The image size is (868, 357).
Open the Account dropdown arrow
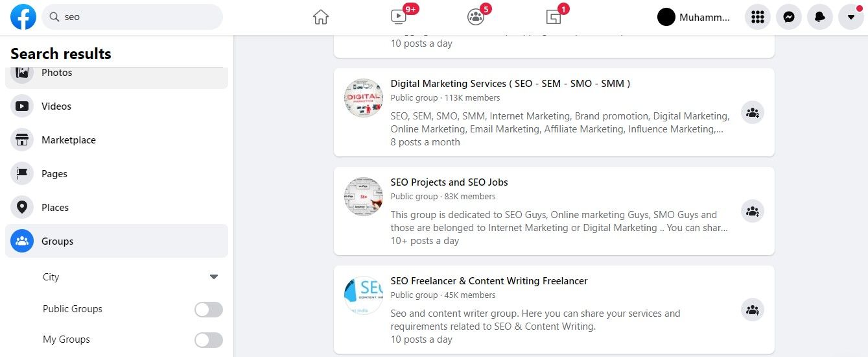[x=851, y=17]
